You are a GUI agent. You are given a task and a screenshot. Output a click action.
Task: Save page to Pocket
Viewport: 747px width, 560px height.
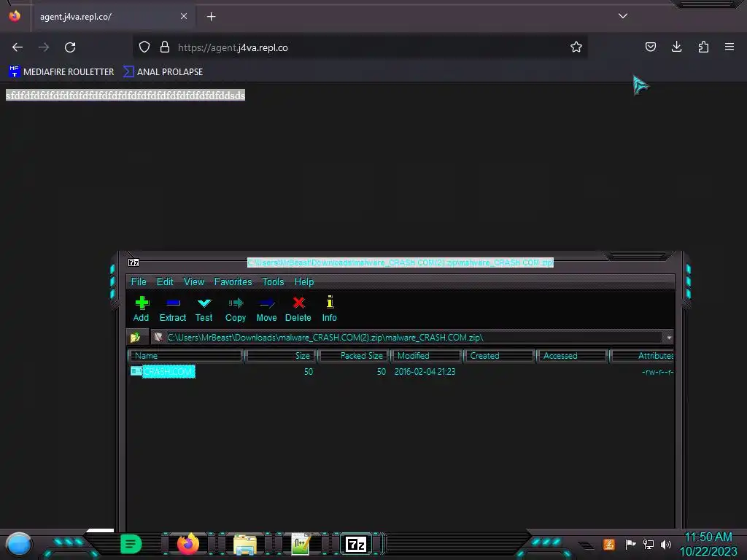(x=650, y=47)
